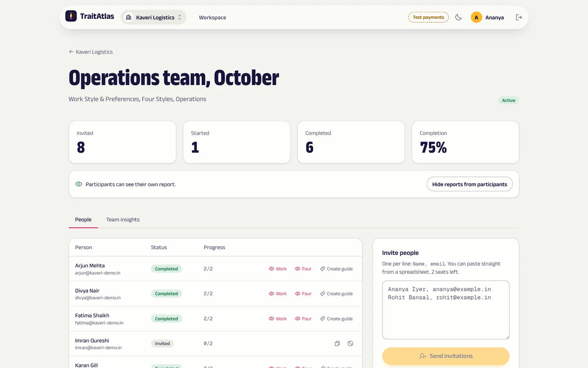
Task: Click the Invited count card
Action: coord(122,142)
